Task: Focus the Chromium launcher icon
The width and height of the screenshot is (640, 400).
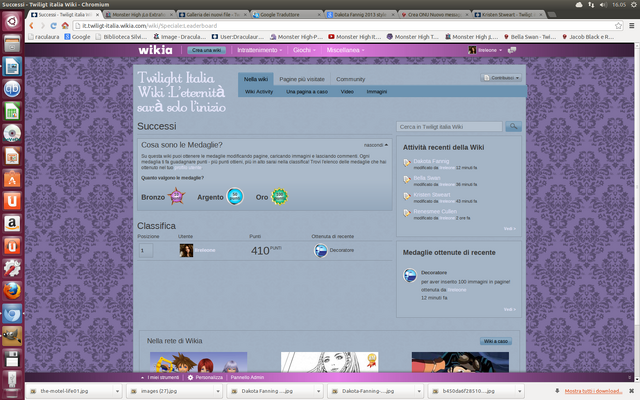Action: pos(12,313)
